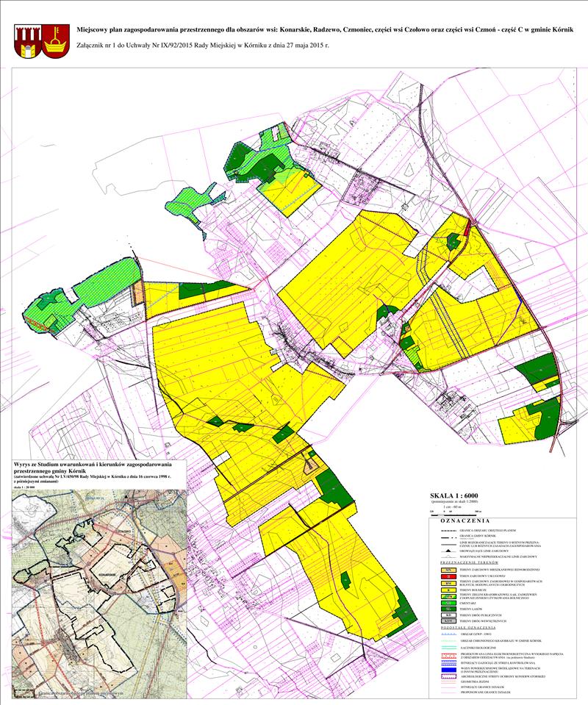Click the 'OBOWIĄZUJĄCE LINIE ZABUDOWY' legend label

point(484,551)
